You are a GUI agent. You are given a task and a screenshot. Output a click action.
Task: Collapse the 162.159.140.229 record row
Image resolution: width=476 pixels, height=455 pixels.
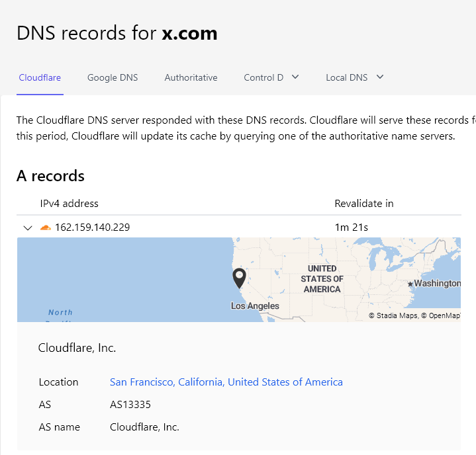click(28, 227)
